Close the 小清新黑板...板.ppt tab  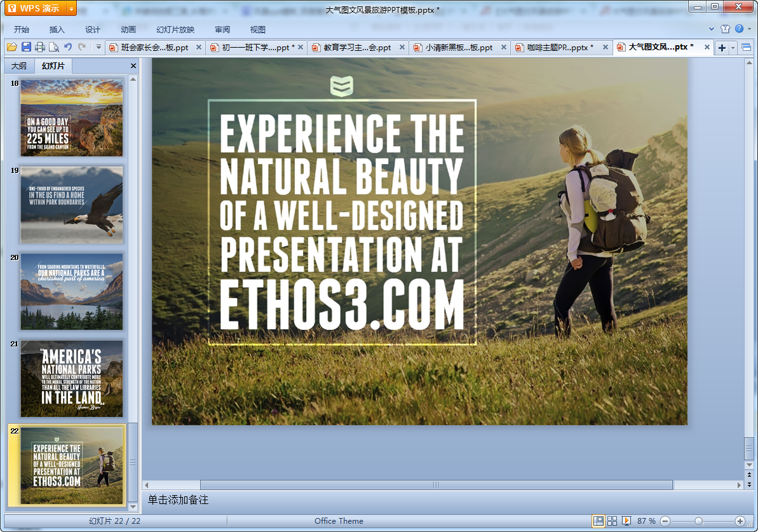(x=504, y=48)
